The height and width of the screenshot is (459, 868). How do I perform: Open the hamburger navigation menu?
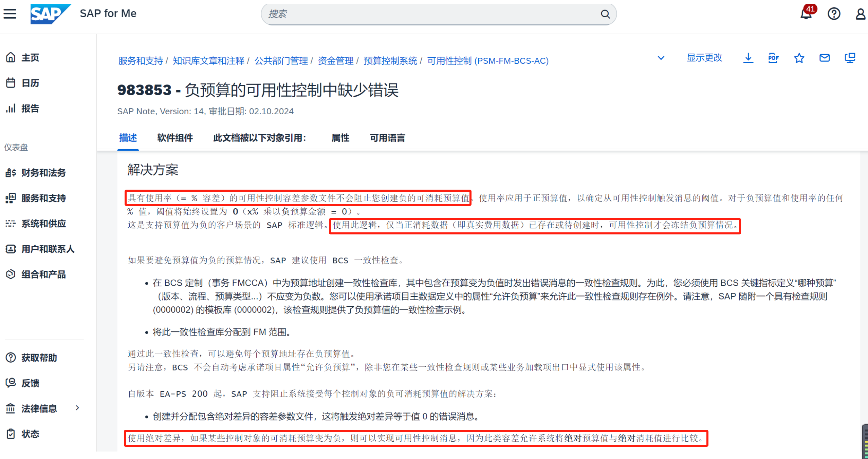tap(10, 14)
